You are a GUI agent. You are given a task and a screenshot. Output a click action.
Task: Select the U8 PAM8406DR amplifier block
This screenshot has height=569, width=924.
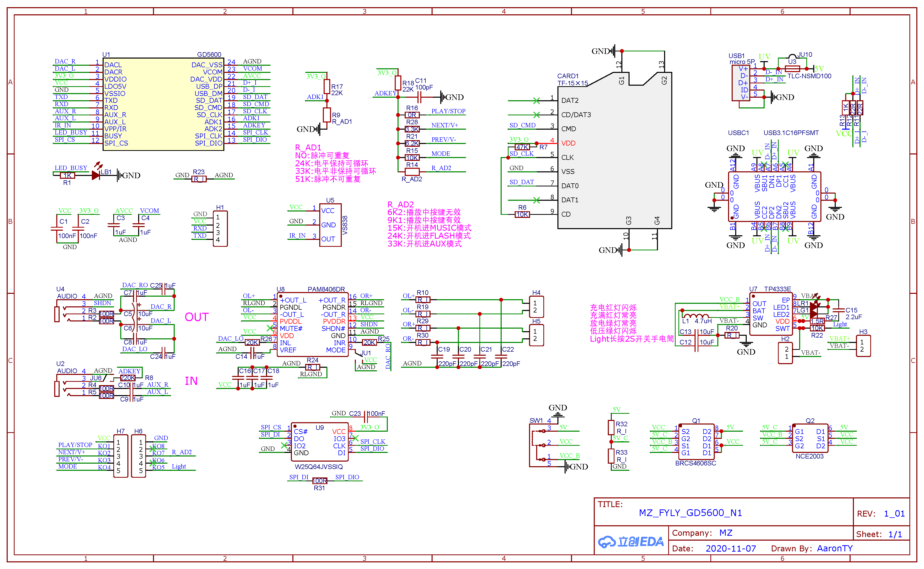pos(312,325)
